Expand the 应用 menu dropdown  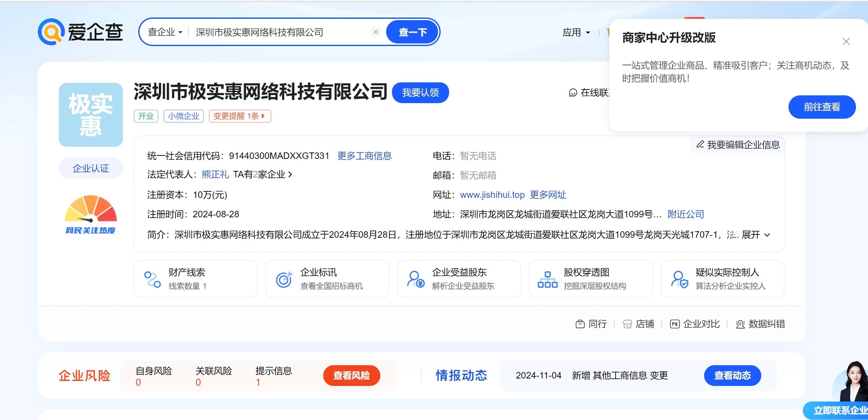click(576, 32)
